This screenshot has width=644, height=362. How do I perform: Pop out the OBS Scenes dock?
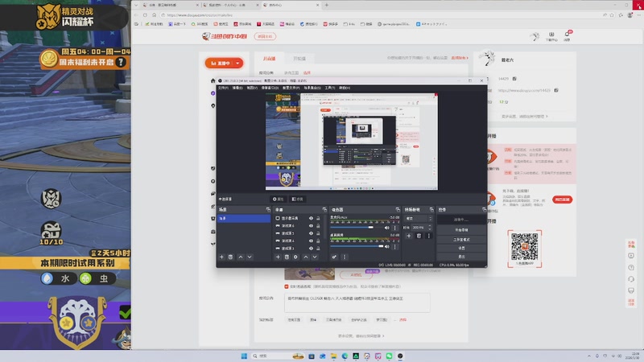pos(268,210)
